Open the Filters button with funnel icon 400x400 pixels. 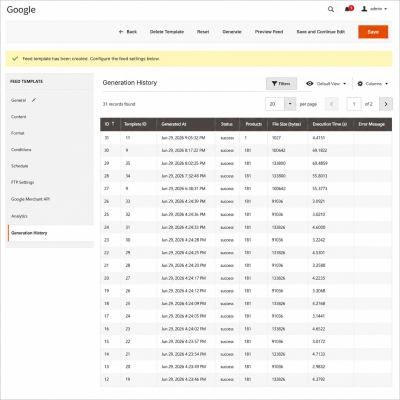pos(281,84)
